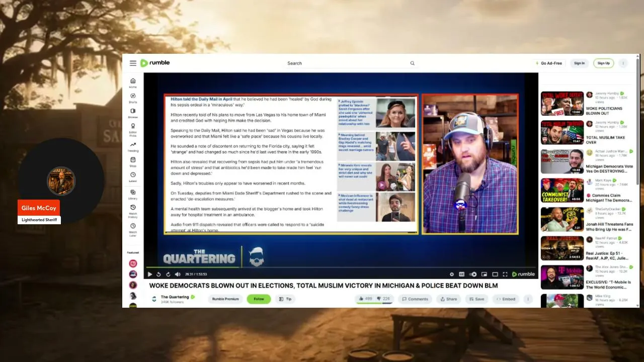Open first featured channel avatar in sidebar

pyautogui.click(x=133, y=263)
